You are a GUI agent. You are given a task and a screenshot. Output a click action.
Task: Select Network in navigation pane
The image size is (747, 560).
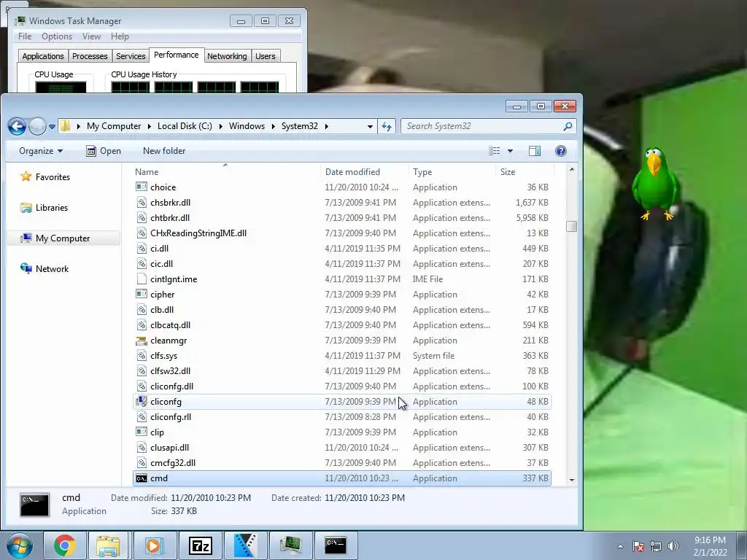click(52, 268)
